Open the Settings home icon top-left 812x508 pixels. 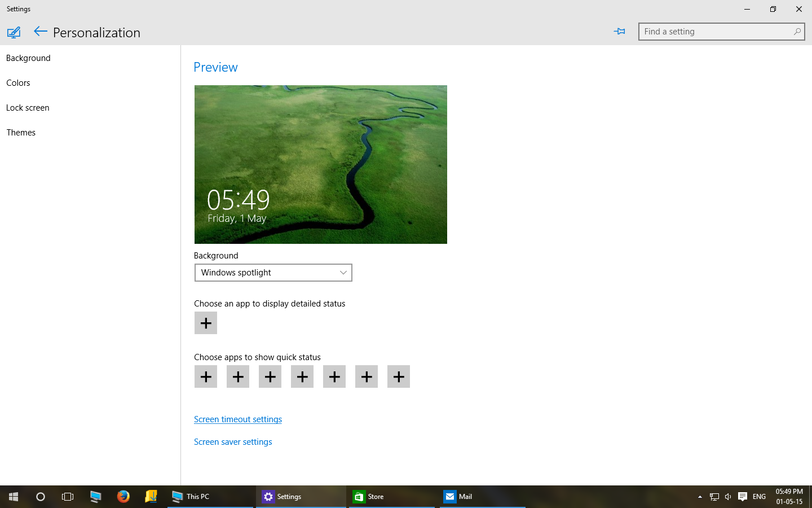(x=14, y=32)
